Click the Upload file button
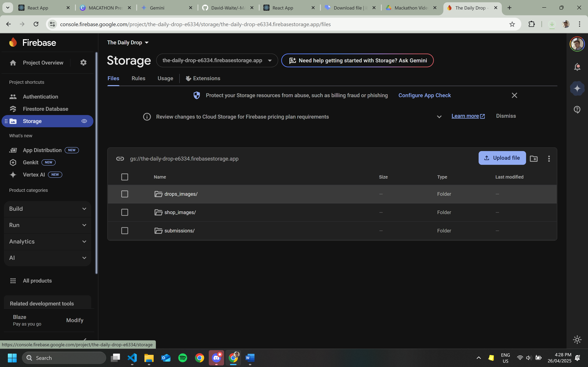This screenshot has width=588, height=367. tap(502, 158)
